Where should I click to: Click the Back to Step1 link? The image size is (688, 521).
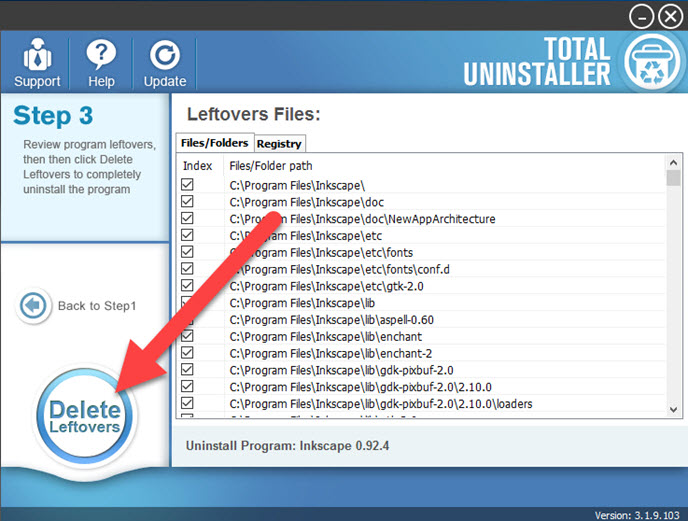[x=97, y=305]
